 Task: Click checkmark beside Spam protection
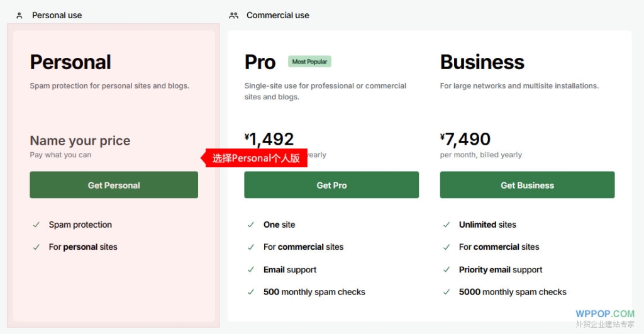click(36, 225)
